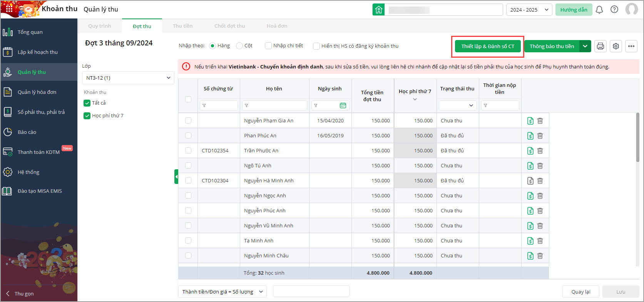This screenshot has width=644, height=302.
Task: Open Lập kế hoạch thu in the sidebar
Action: pos(39,52)
